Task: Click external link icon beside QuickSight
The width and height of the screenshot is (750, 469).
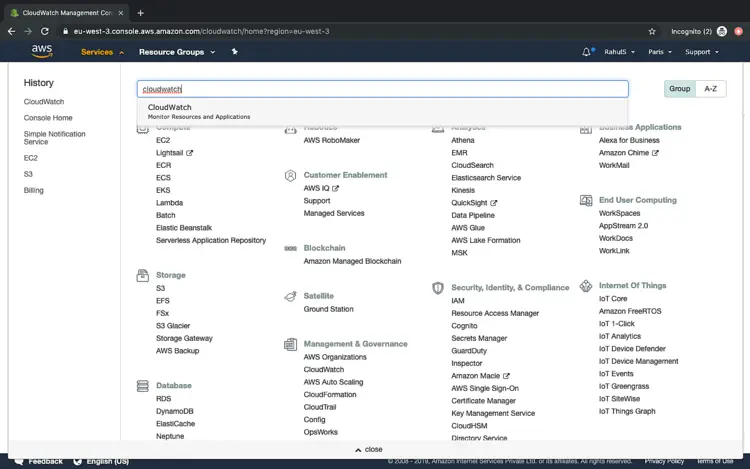Action: point(494,203)
